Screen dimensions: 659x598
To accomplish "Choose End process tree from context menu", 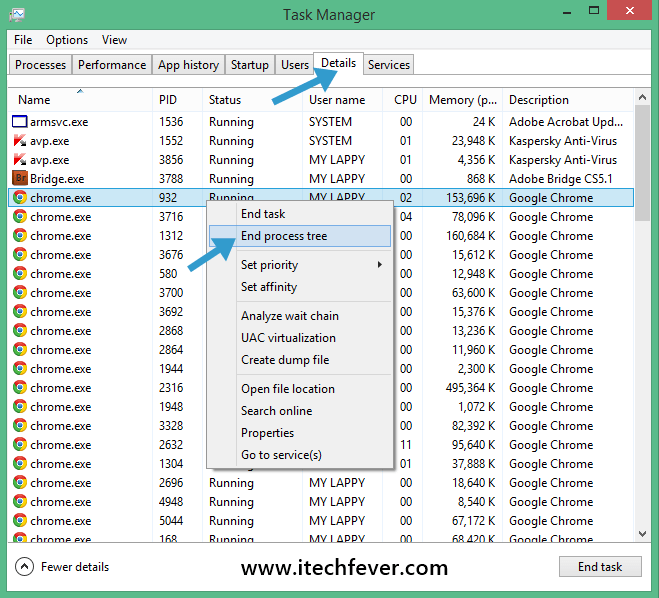I will pyautogui.click(x=300, y=236).
